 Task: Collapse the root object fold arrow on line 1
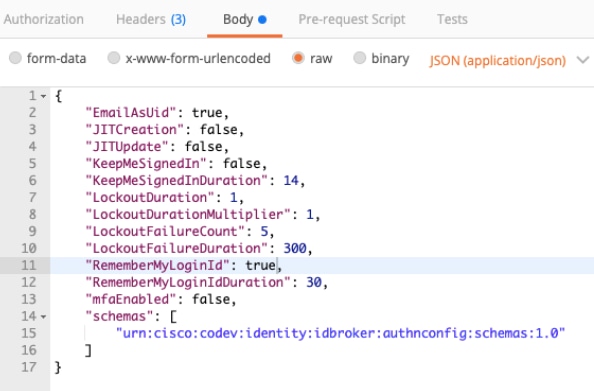tap(44, 96)
